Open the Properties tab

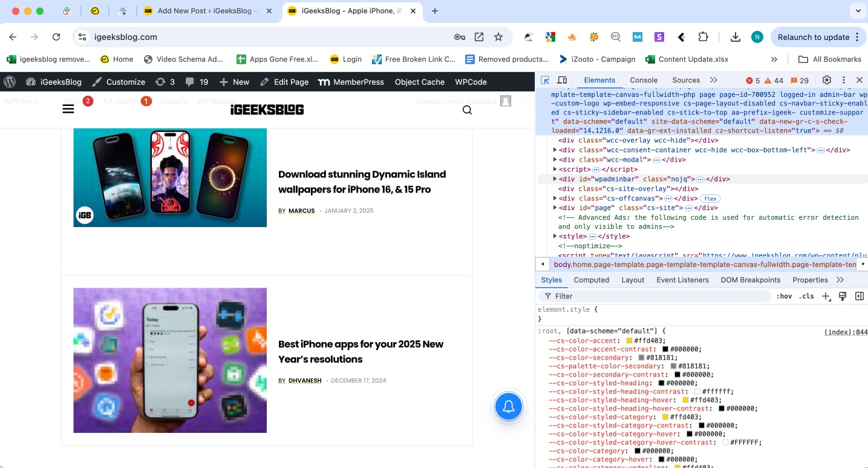(810, 280)
